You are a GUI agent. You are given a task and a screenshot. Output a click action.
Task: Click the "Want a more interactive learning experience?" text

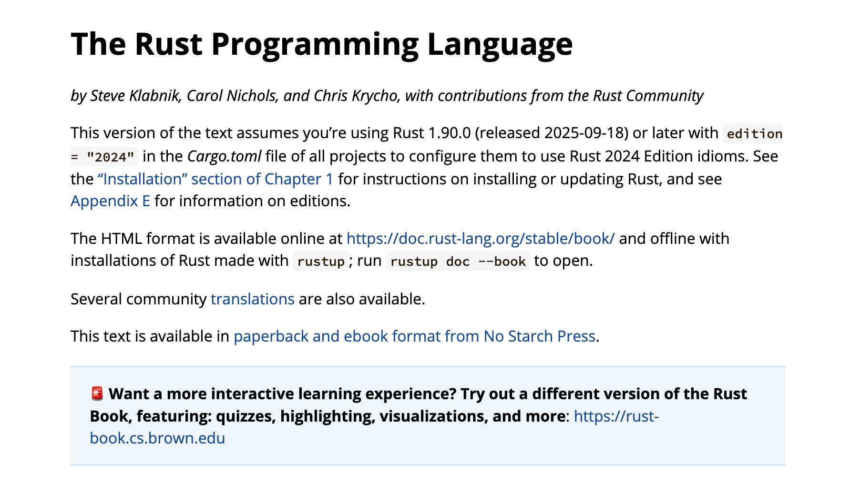[x=283, y=394]
